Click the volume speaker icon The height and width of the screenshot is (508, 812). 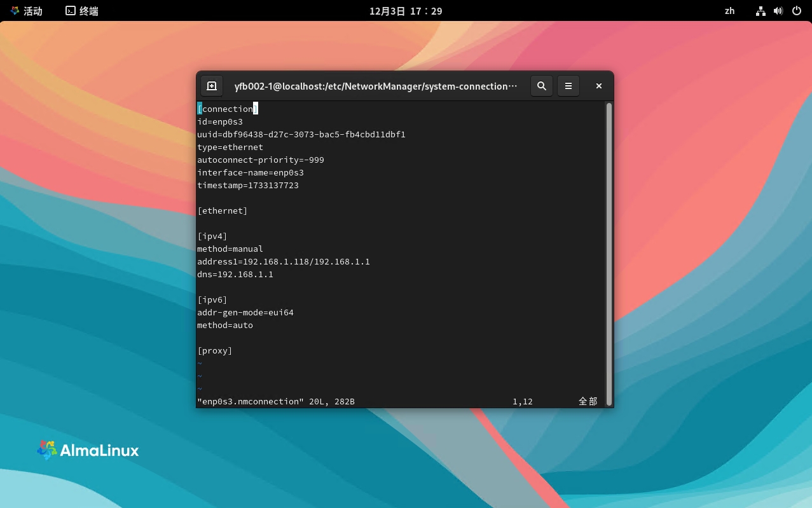778,11
